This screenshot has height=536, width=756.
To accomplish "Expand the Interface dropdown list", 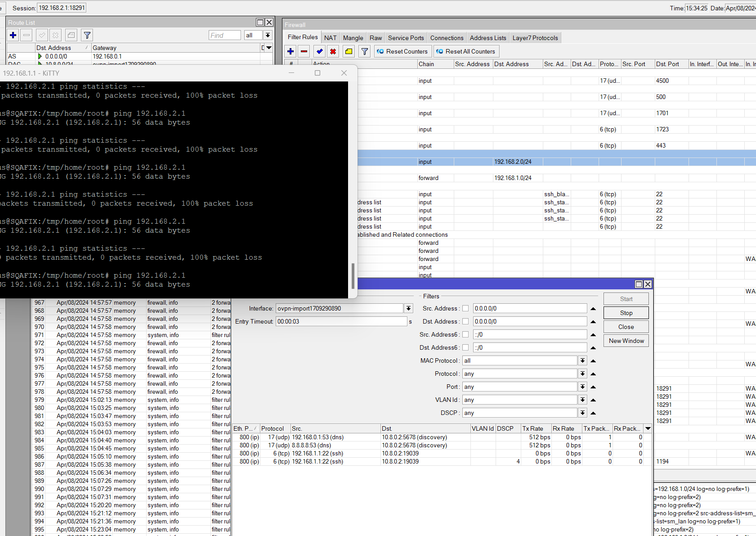I will click(408, 308).
